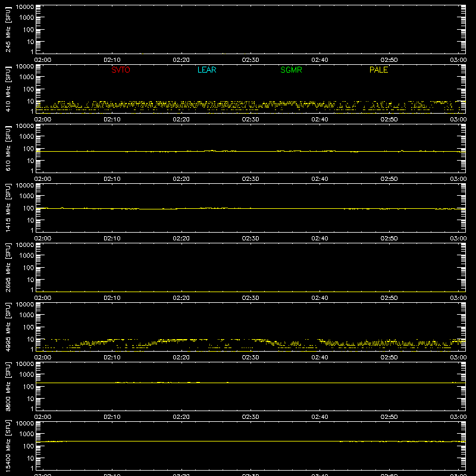The width and height of the screenshot is (476, 476).
Task: Select the 8800 MHz [SFU] axis title
Action: click(8, 386)
